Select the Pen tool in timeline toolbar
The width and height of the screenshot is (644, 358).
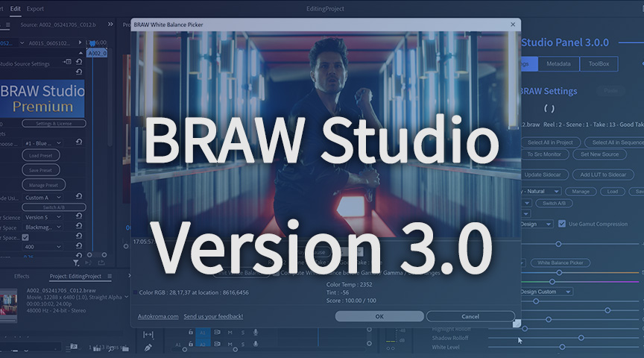[148, 347]
